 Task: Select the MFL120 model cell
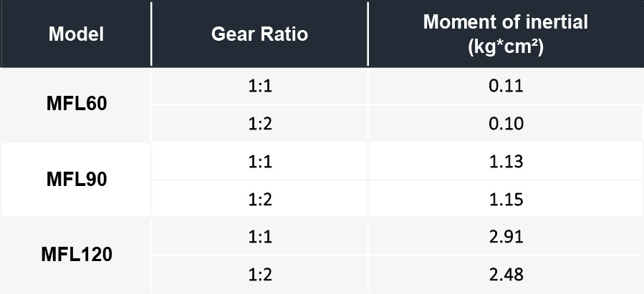[77, 255]
